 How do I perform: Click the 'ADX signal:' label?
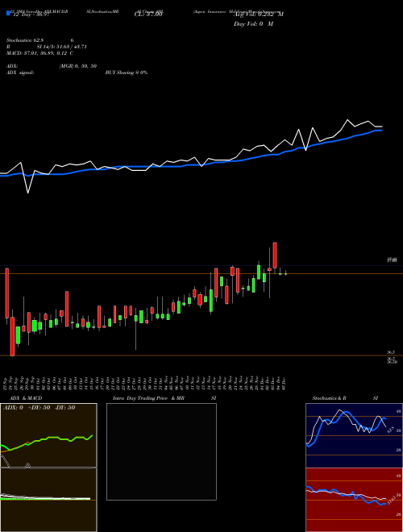20,73
